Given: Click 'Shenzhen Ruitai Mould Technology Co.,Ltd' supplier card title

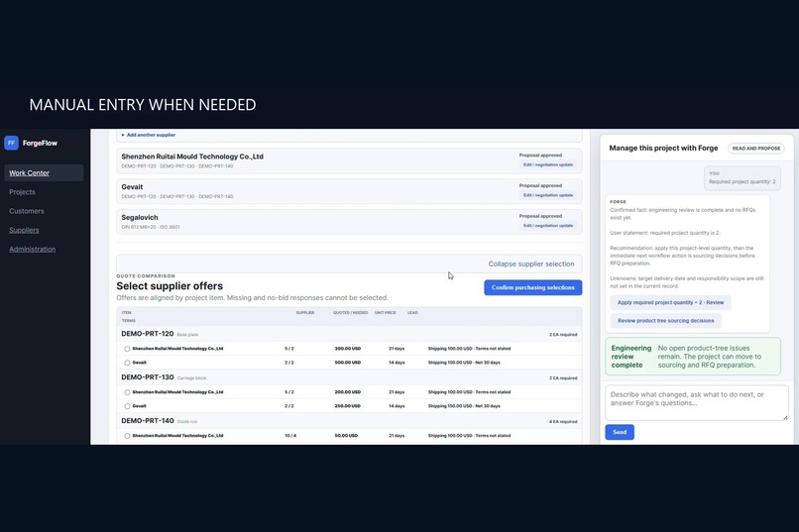Looking at the screenshot, I should (192, 157).
